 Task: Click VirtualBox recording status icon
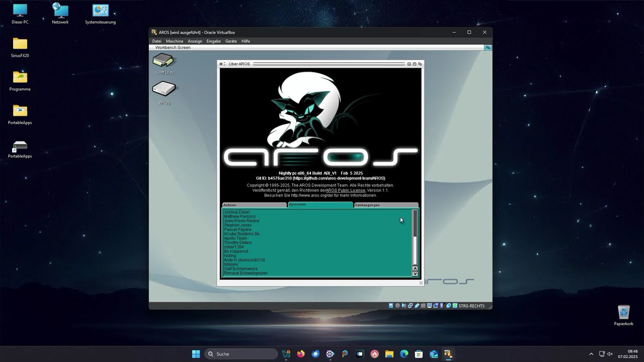436,306
